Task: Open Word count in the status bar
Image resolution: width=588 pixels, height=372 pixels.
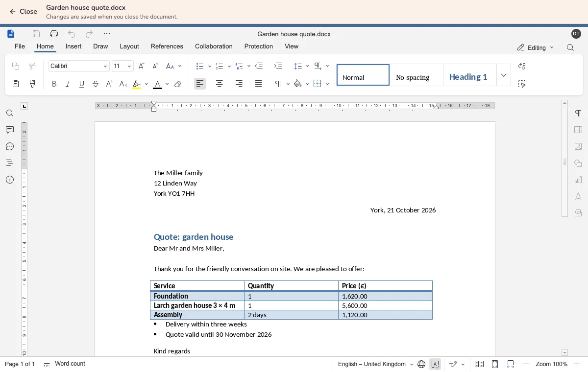Action: (x=64, y=364)
